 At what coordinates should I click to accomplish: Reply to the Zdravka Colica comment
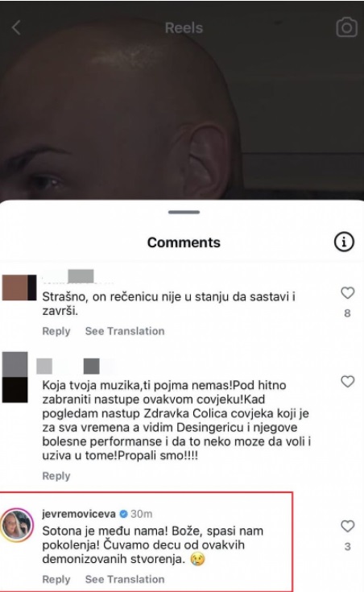(56, 476)
